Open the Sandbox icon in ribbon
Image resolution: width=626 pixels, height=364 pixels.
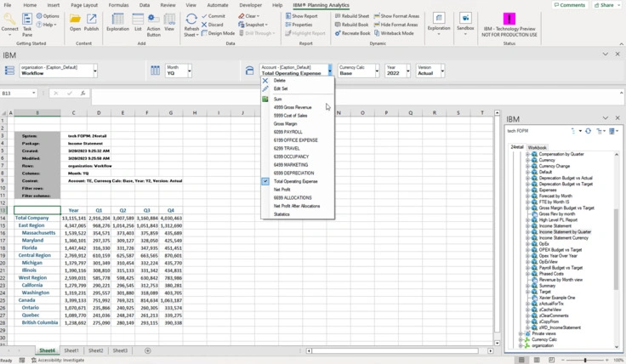(x=465, y=22)
